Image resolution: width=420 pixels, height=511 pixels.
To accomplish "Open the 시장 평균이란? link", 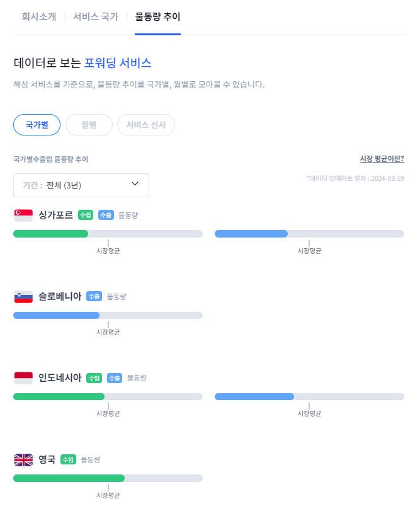I will (x=382, y=159).
